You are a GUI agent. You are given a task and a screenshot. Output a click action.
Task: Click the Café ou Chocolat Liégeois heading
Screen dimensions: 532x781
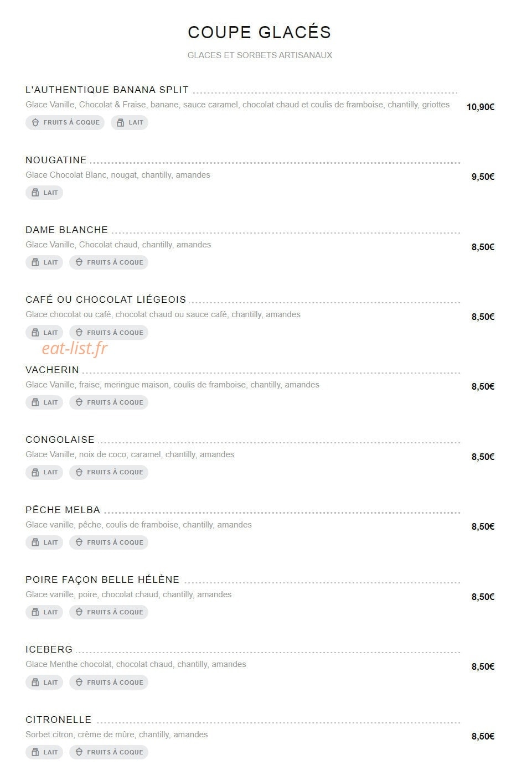106,299
